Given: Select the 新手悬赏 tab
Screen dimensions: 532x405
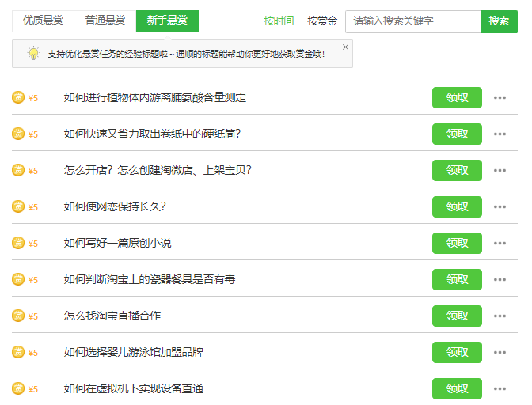Looking at the screenshot, I should click(167, 21).
